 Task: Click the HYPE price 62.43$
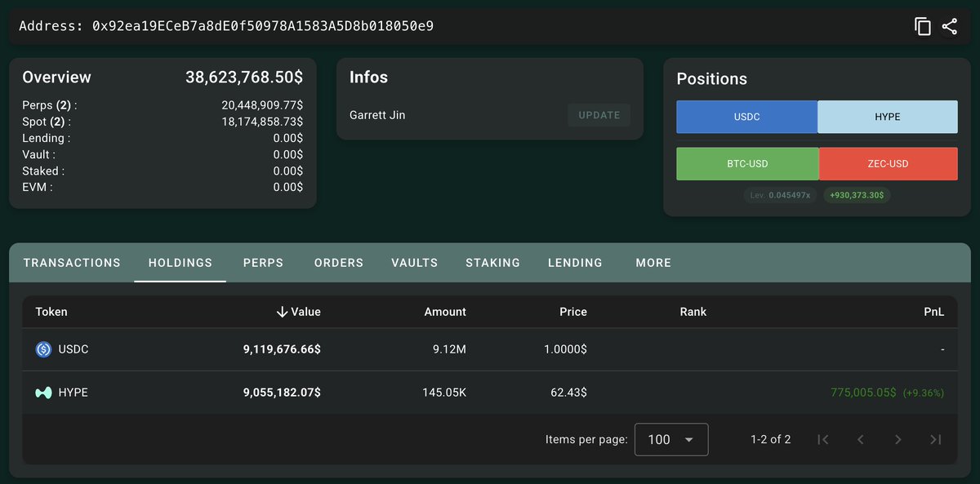[568, 393]
